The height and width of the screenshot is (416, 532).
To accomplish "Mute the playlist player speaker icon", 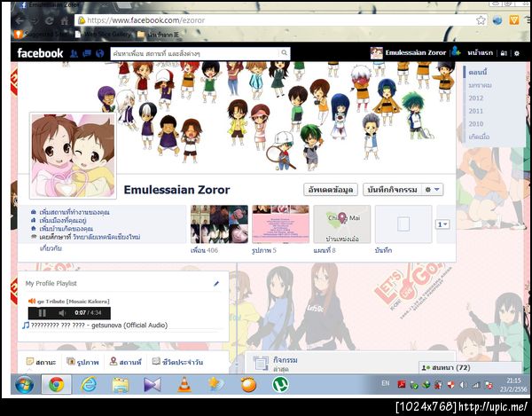I will click(x=62, y=313).
